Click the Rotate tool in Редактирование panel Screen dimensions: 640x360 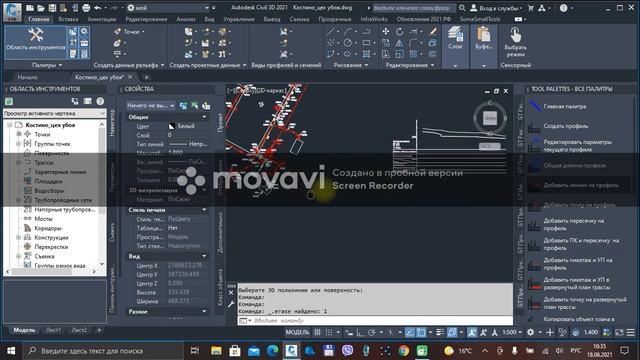click(x=399, y=31)
